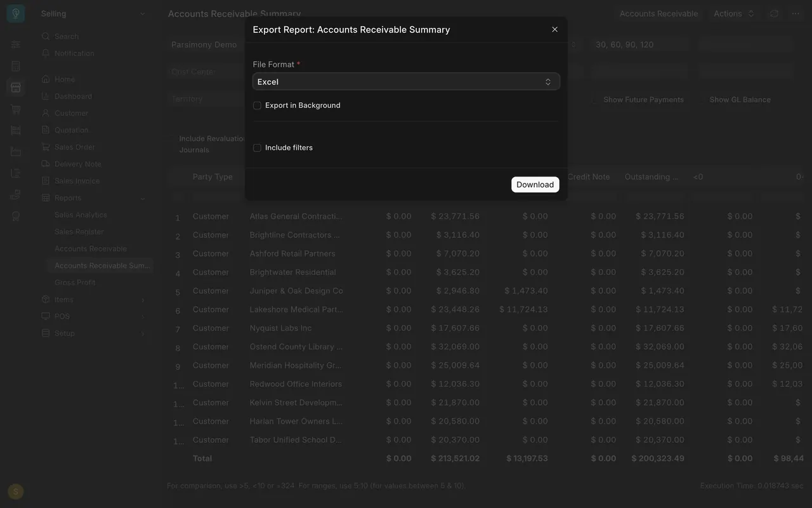Open the Actions dropdown menu
This screenshot has width=812, height=508.
point(733,13)
